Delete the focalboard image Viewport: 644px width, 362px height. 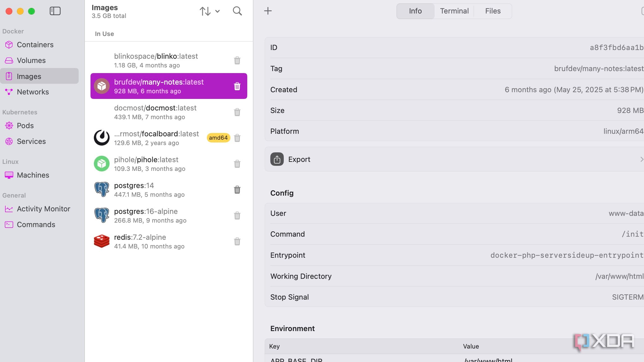[237, 138]
